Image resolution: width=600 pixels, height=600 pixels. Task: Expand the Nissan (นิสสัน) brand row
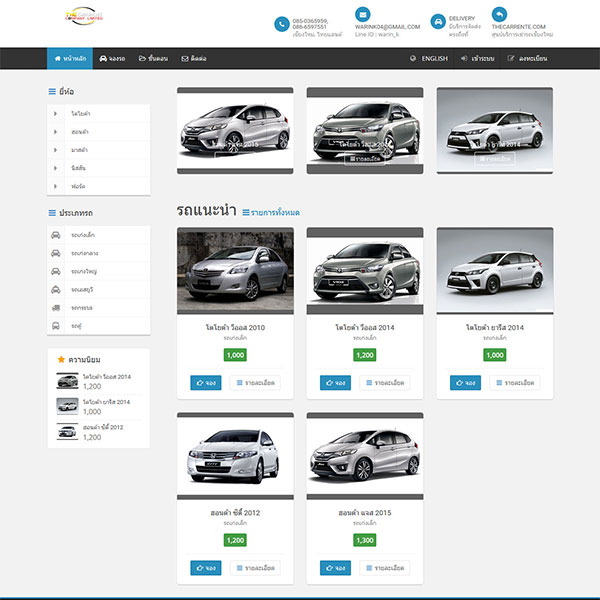(x=98, y=168)
